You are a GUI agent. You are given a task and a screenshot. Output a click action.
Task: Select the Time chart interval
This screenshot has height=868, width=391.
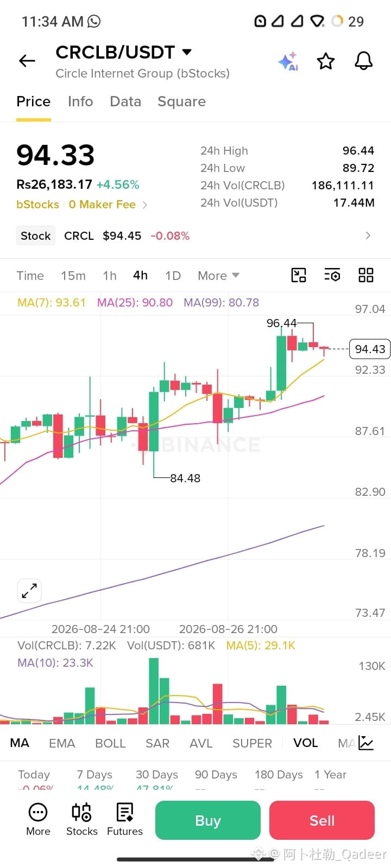pos(30,276)
